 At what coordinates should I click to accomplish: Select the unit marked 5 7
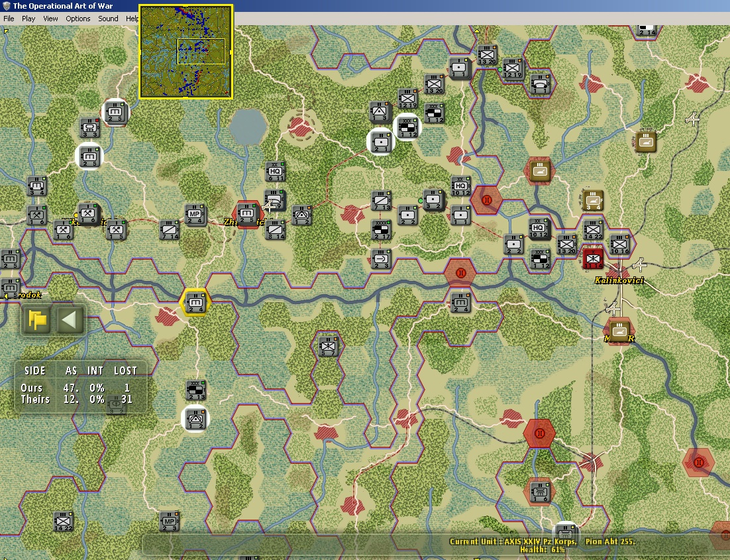click(328, 347)
